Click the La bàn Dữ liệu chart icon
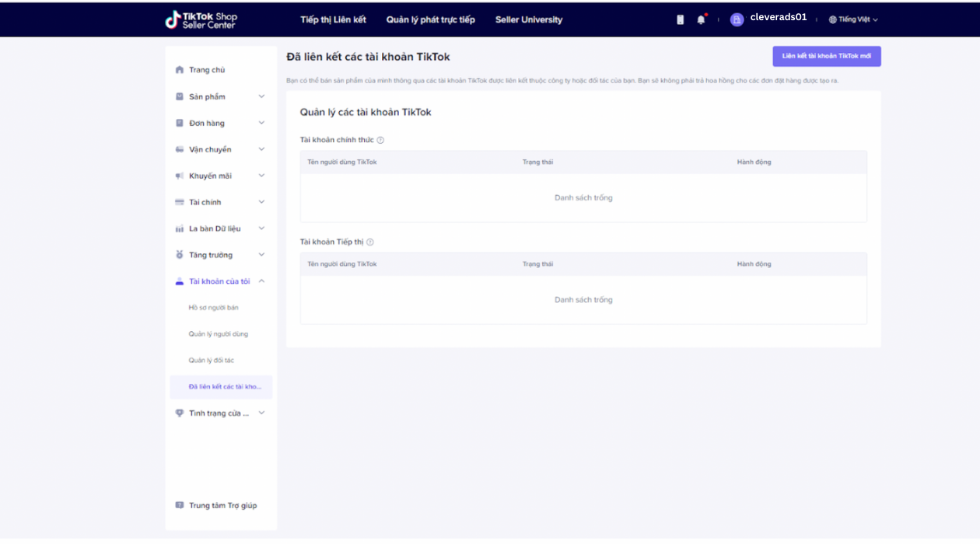This screenshot has height=544, width=980. 180,228
